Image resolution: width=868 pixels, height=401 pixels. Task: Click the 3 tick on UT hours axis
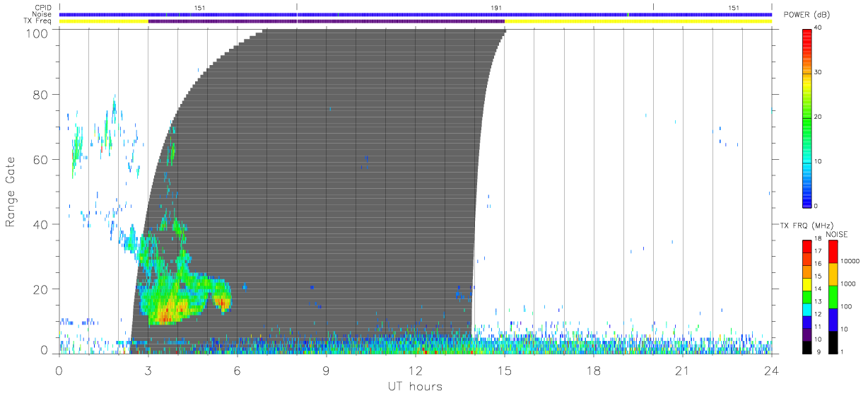point(148,371)
